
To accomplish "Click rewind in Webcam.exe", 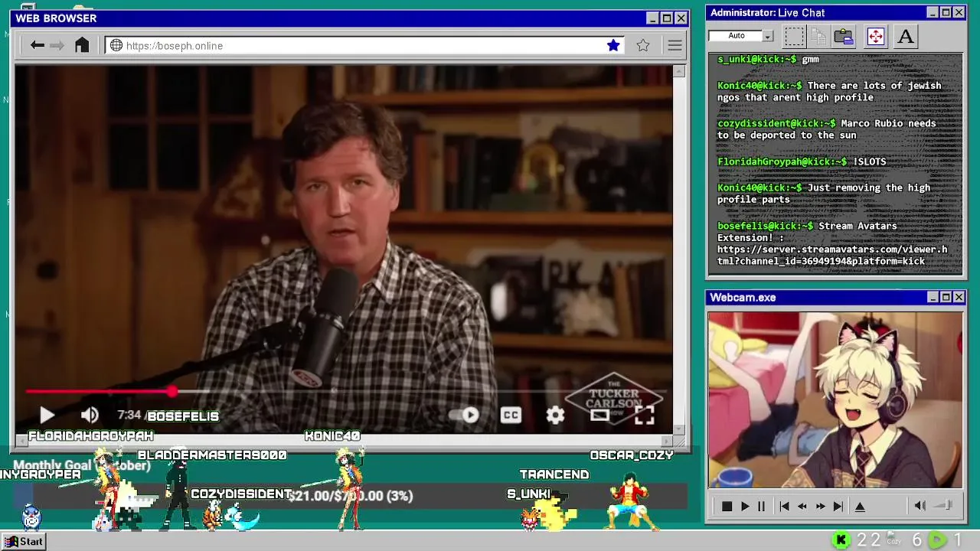I will [x=802, y=506].
